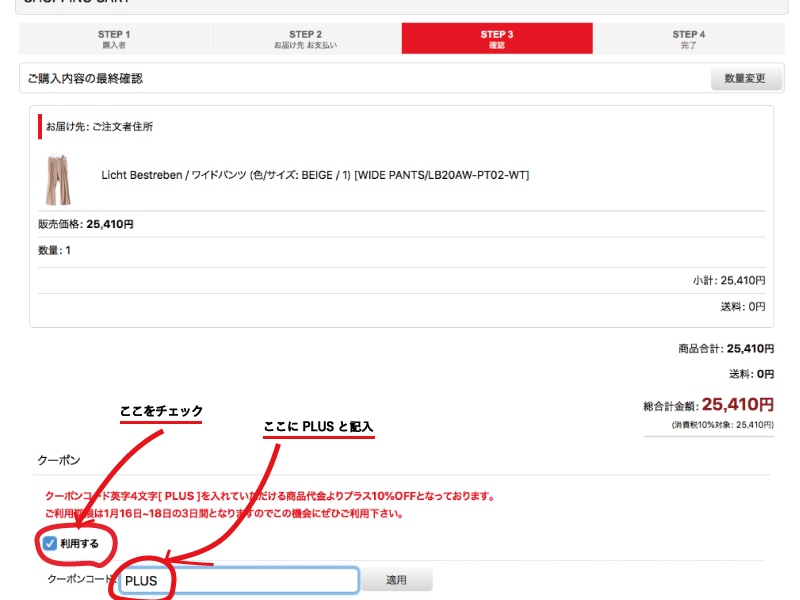Open the STEP 2 delivery and payment tab
Screen dimensions: 800x600
306,39
